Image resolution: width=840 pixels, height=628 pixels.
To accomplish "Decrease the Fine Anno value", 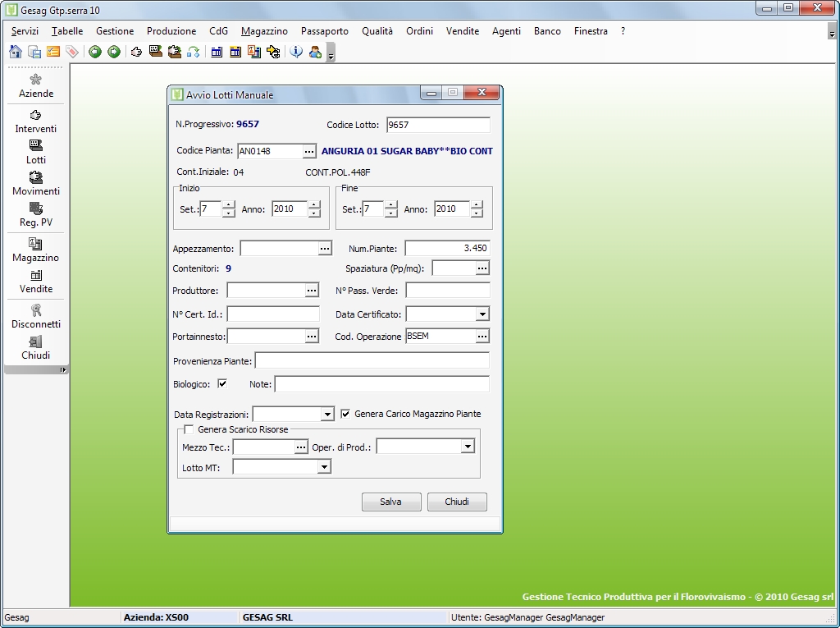I will [x=477, y=213].
